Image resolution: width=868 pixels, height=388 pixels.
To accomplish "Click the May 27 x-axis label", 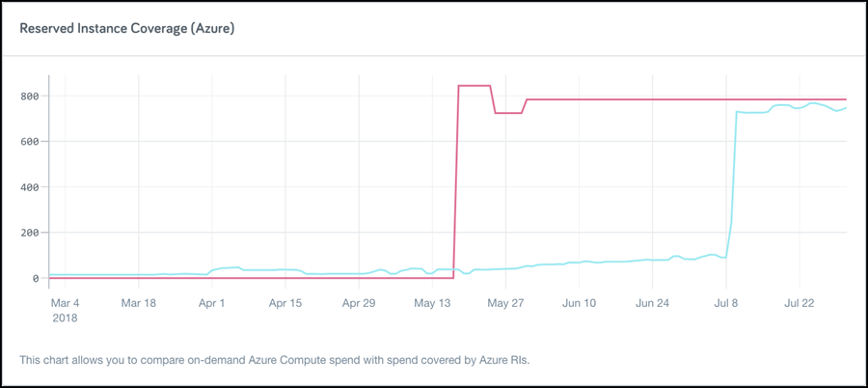I will [x=505, y=303].
